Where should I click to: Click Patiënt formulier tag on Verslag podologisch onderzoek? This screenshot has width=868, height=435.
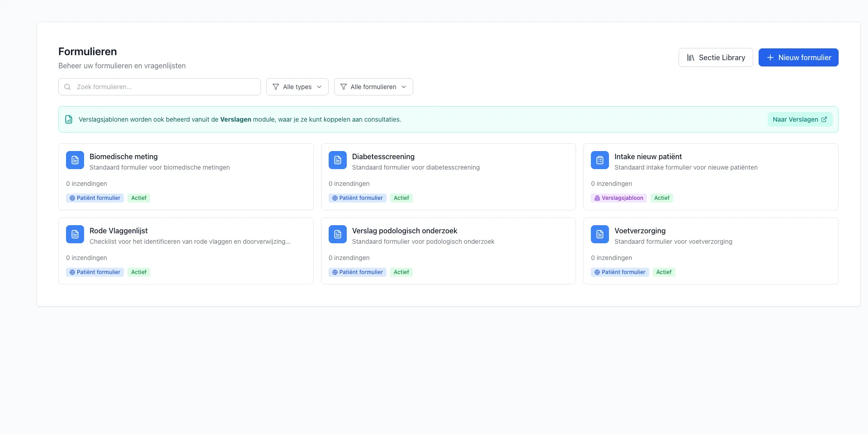(358, 272)
